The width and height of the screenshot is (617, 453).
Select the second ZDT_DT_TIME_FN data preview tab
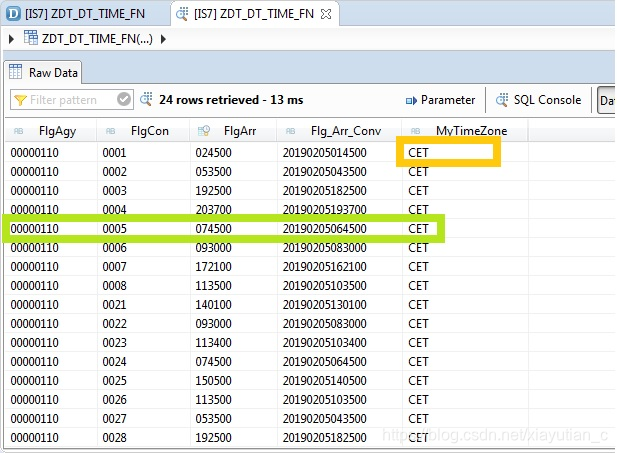coord(254,14)
